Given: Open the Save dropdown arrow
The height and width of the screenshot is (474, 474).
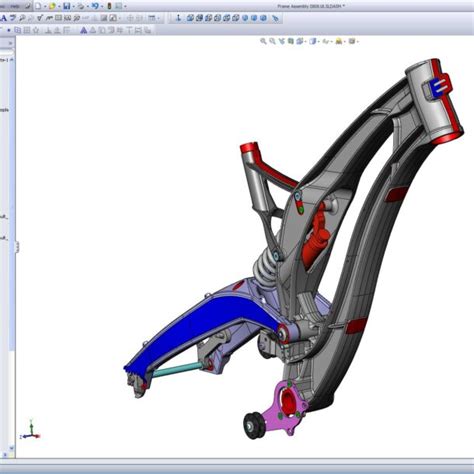Looking at the screenshot, I should [73, 6].
